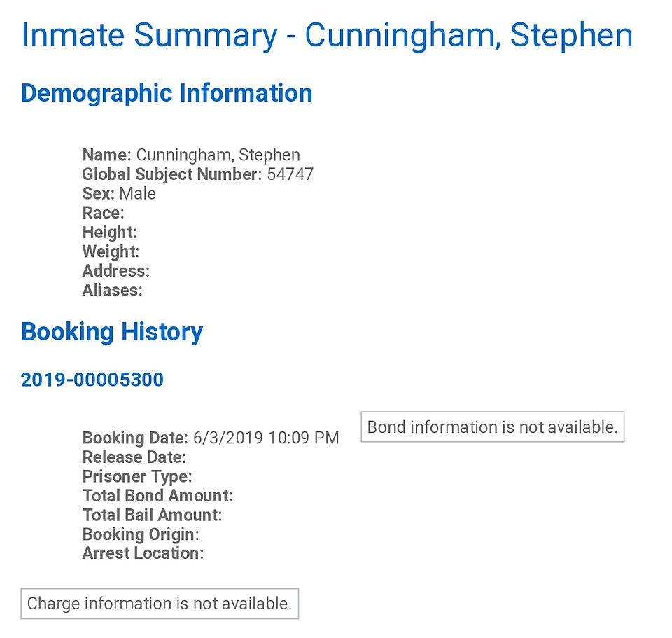Screen dimensions: 672x638
Task: Select the Global Subject Number 54747
Action: coord(290,174)
